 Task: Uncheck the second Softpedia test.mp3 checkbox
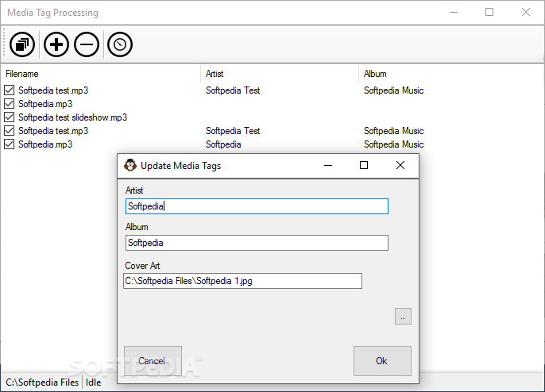tap(9, 131)
